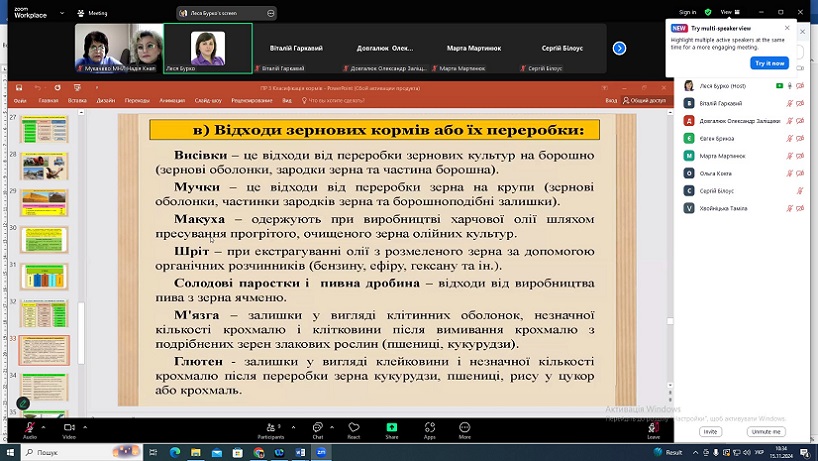The image size is (818, 461).
Task: Click the Zoom icon in the taskbar
Action: pos(321,452)
